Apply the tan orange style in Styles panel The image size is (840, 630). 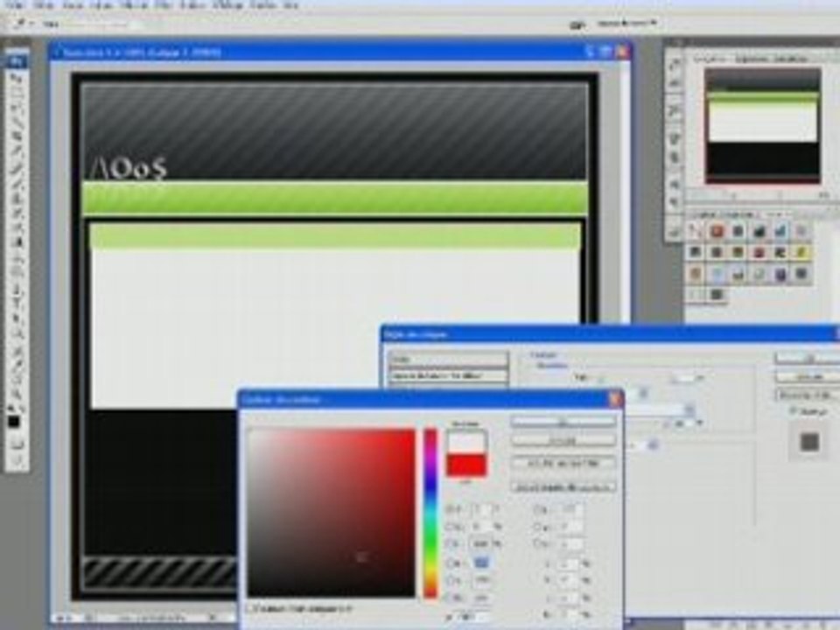coord(696,274)
